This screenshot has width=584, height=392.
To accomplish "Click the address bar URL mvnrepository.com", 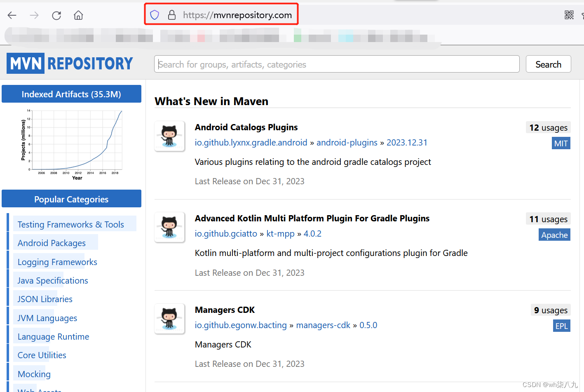I will [237, 15].
